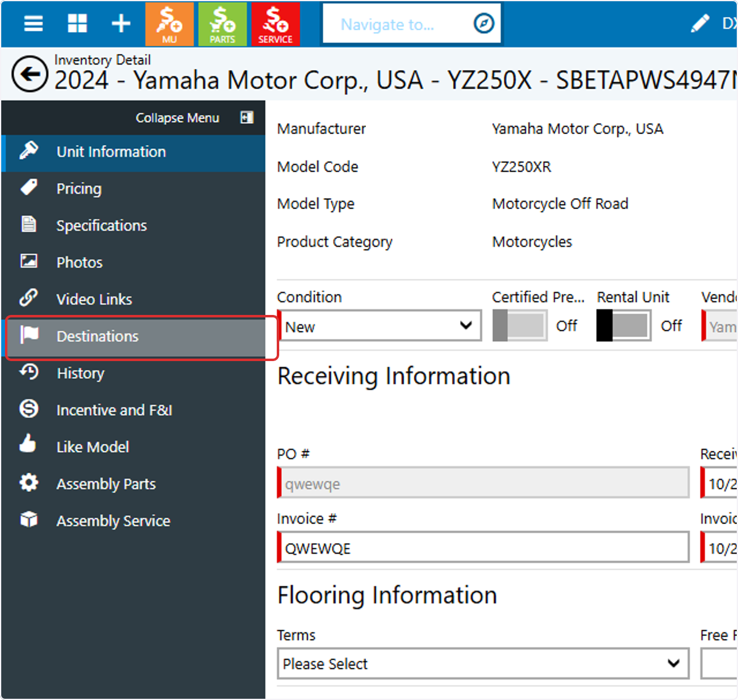
Task: Click the Like Model thumbs-up icon
Action: coord(28,444)
